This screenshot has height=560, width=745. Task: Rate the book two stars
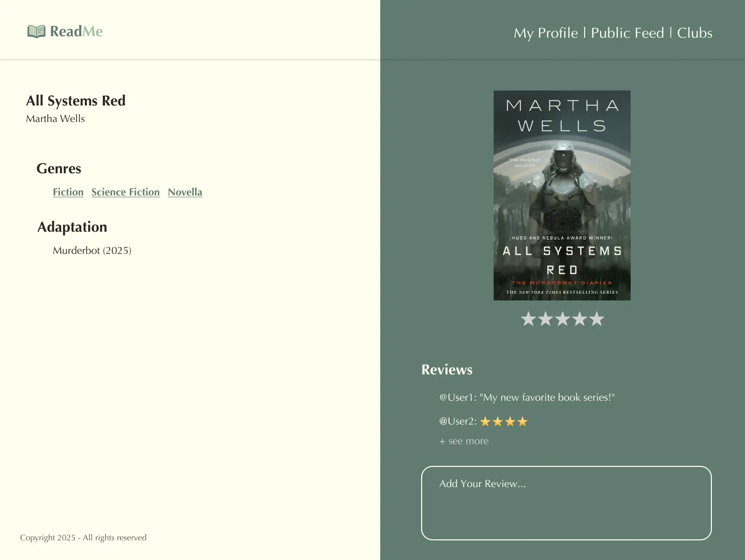pyautogui.click(x=545, y=319)
